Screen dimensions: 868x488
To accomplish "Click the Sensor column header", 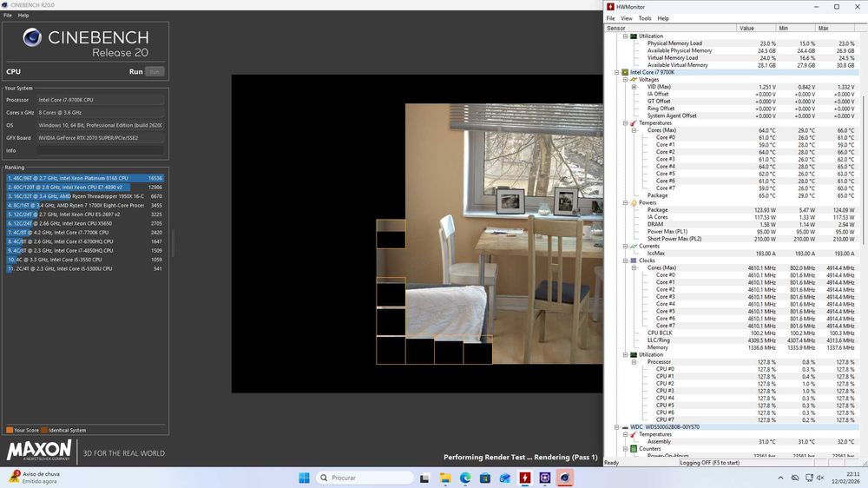I will coord(670,28).
